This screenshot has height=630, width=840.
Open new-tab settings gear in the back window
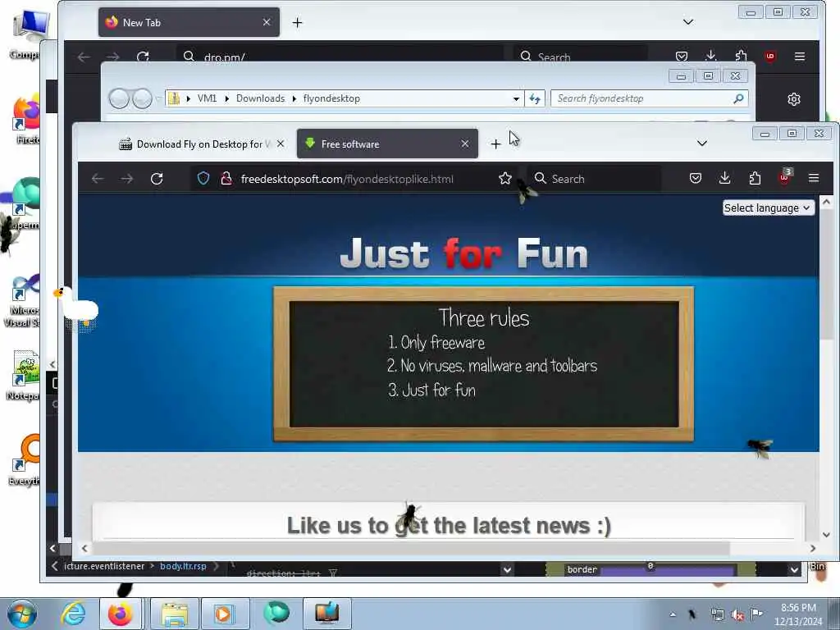(x=794, y=99)
